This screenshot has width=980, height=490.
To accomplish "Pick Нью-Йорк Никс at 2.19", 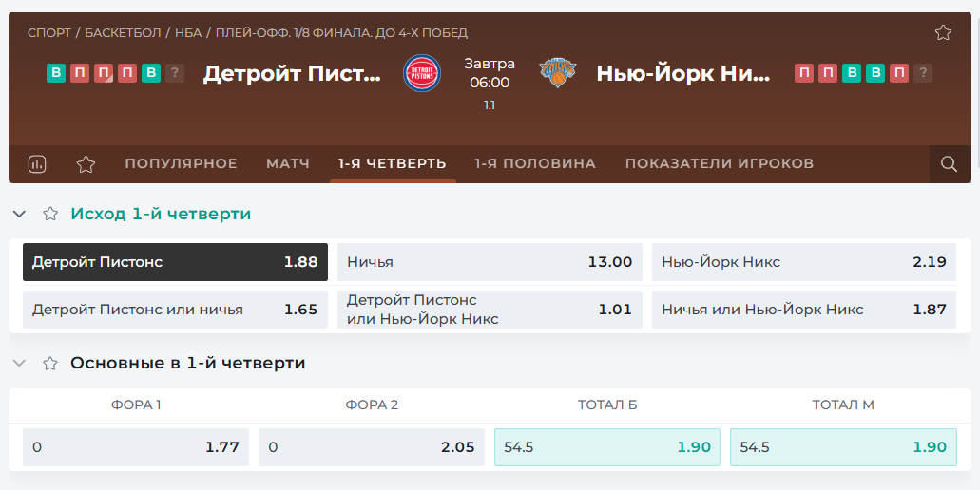I will pyautogui.click(x=804, y=262).
